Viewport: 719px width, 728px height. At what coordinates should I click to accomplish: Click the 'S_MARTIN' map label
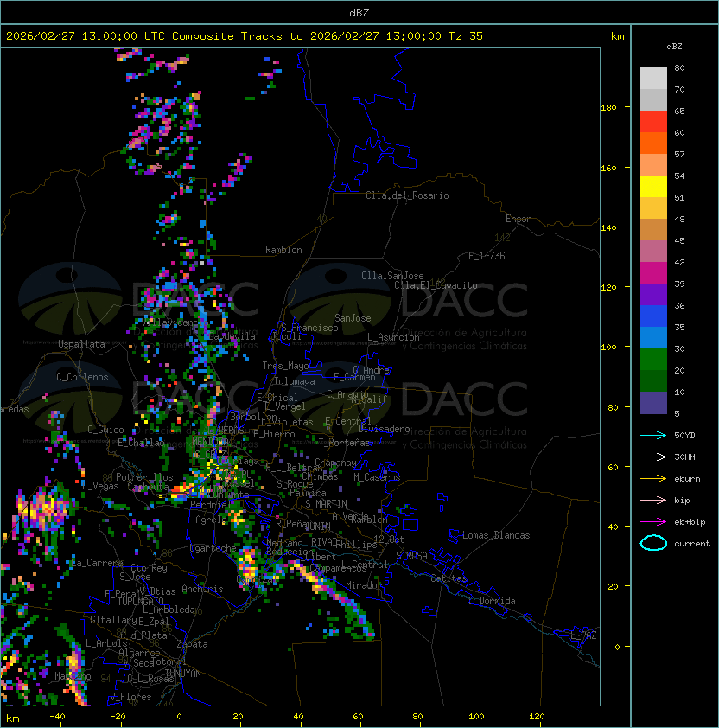pos(326,504)
